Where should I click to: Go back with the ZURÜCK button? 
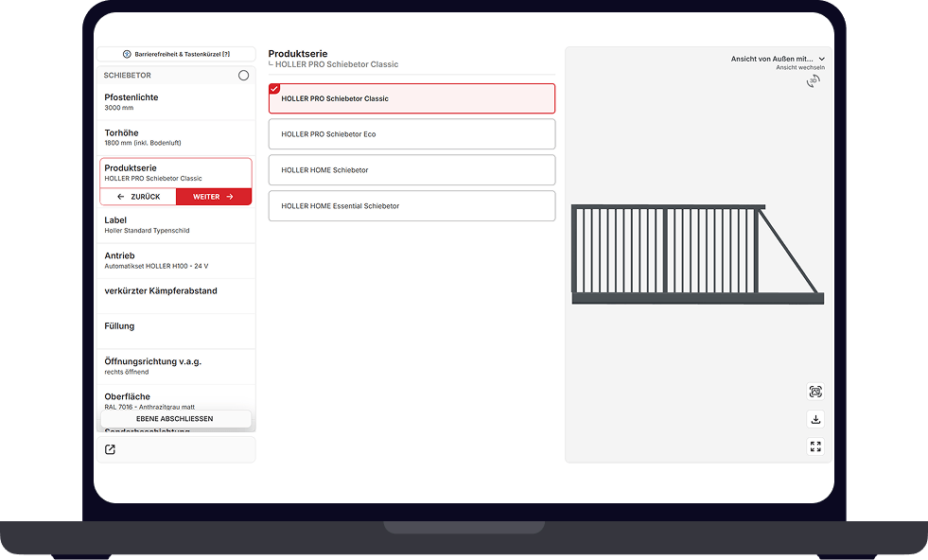tap(138, 197)
